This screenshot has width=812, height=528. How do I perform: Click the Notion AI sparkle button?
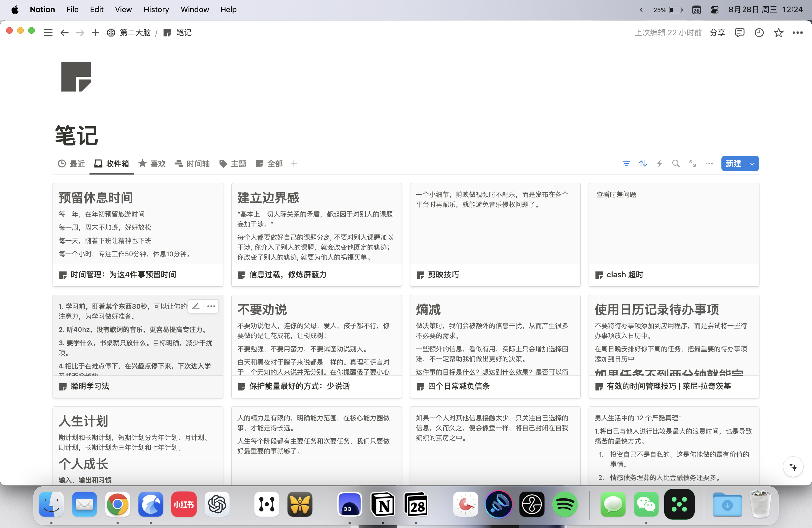pos(793,467)
